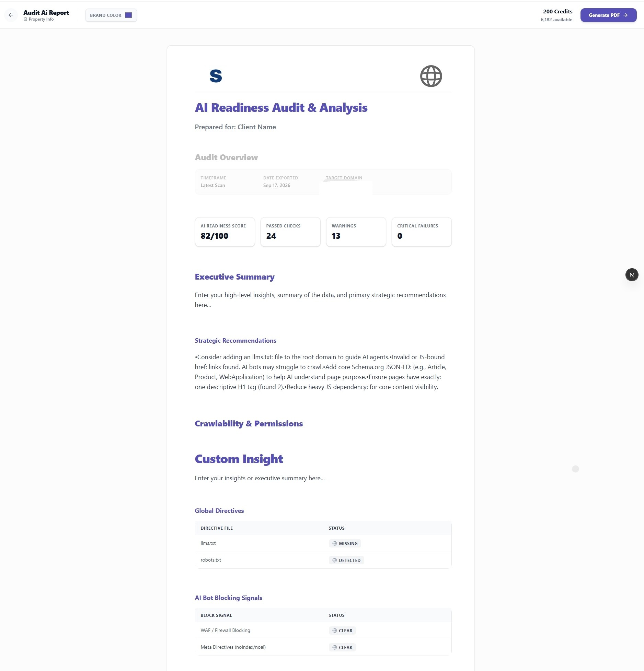The image size is (644, 671).
Task: Click the AI Bot Blocking Signals heading
Action: pyautogui.click(x=228, y=598)
